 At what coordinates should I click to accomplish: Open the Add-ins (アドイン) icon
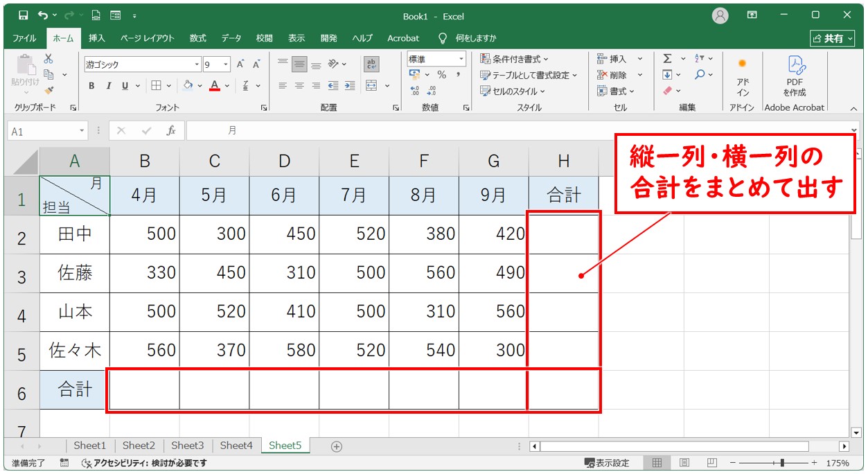[743, 76]
